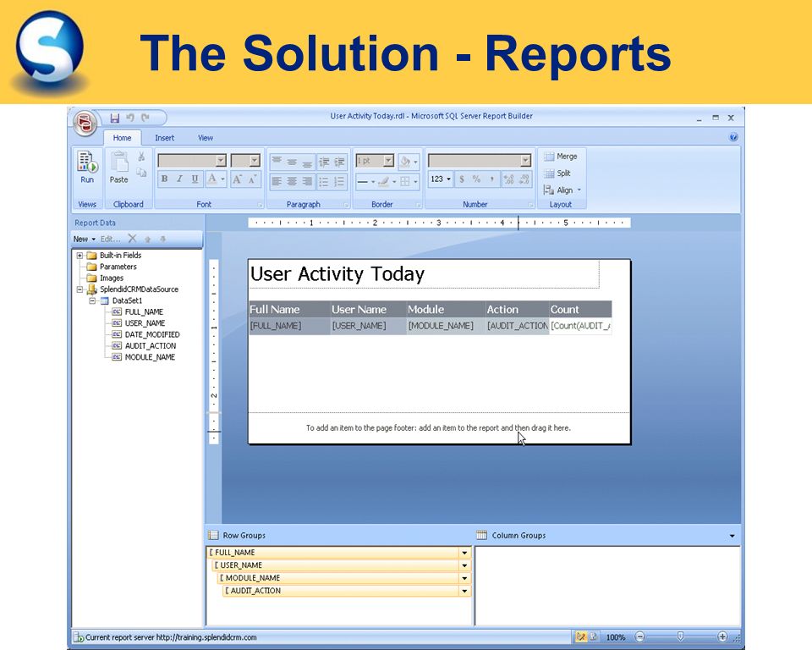Collapse the SplendidCRMDataSource node

(x=80, y=289)
